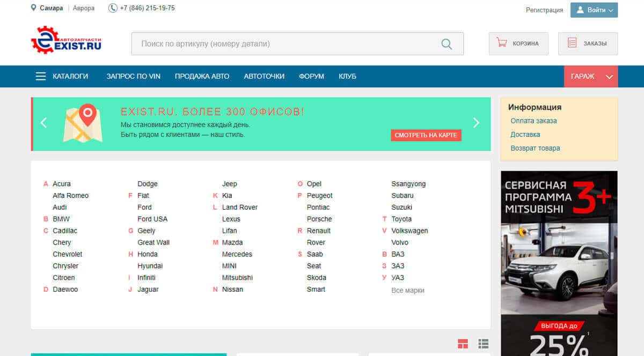The height and width of the screenshot is (356, 644).
Task: Open the shopping cart (Корзина)
Action: 518,43
